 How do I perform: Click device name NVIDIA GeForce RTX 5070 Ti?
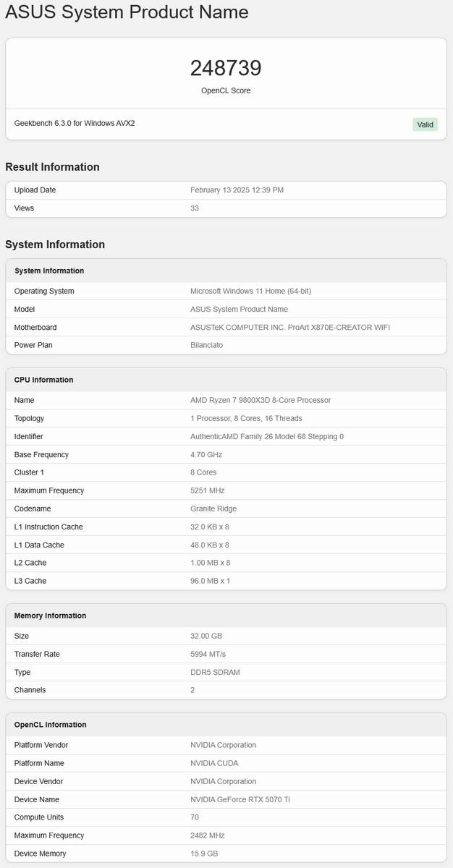[239, 799]
